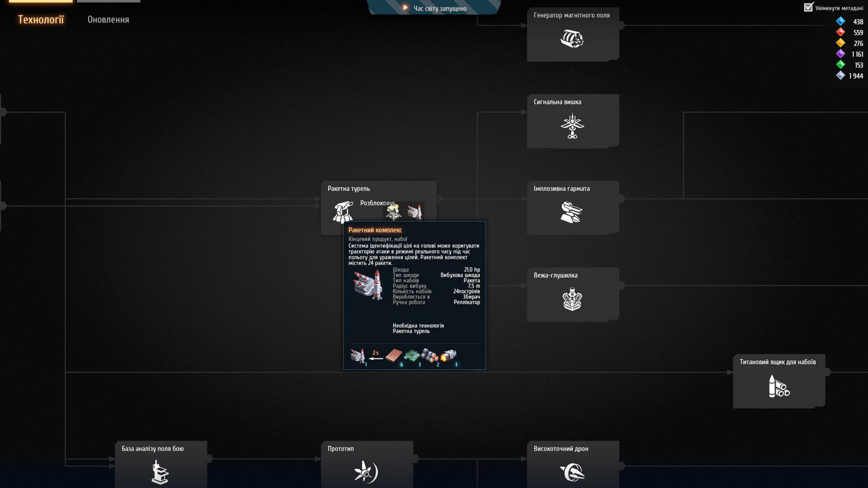Switch to the Технології tab
The width and height of the screenshot is (868, 488).
pyautogui.click(x=41, y=20)
